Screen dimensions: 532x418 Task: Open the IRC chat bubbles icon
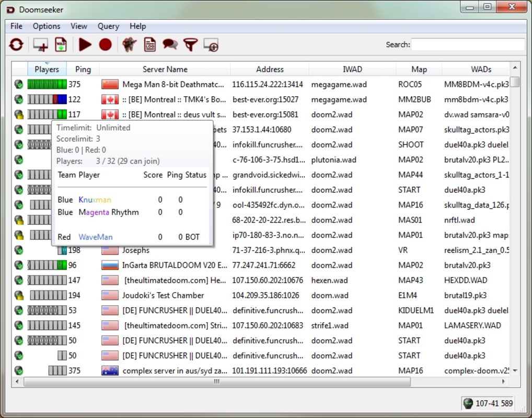click(170, 44)
